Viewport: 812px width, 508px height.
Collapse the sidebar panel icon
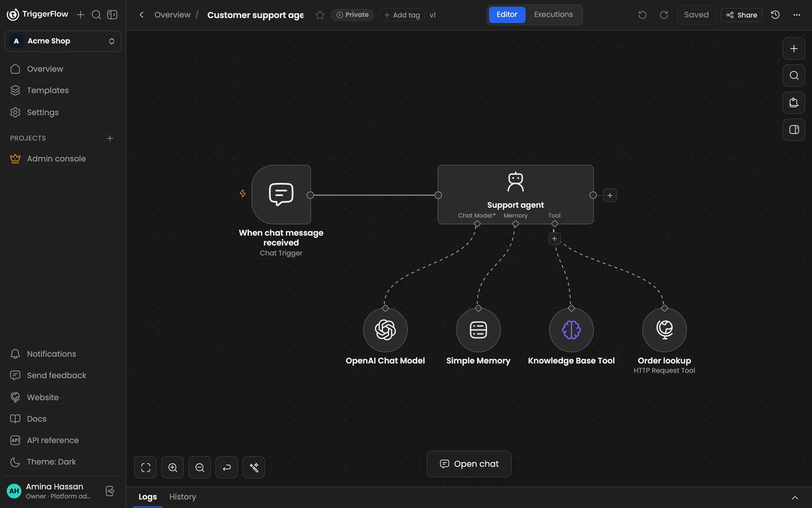tap(112, 15)
